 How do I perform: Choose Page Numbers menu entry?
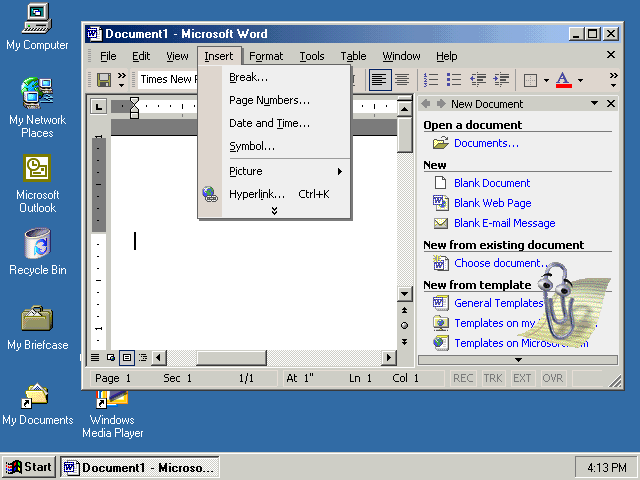coord(274,100)
